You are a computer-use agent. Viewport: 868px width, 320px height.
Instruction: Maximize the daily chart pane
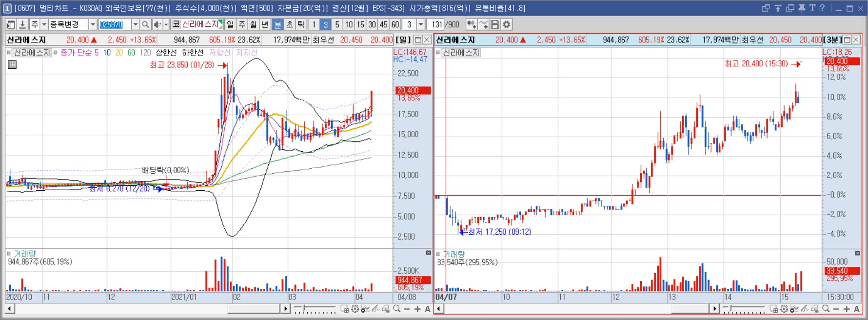[x=418, y=40]
